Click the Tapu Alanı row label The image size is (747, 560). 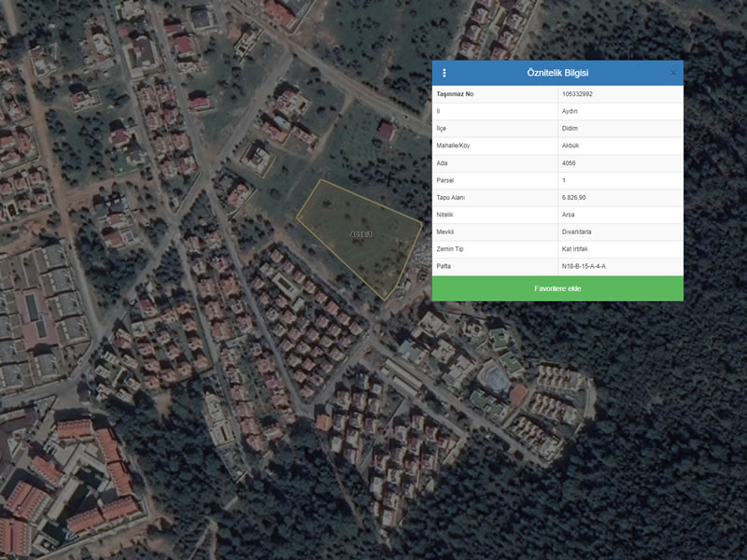coord(450,198)
